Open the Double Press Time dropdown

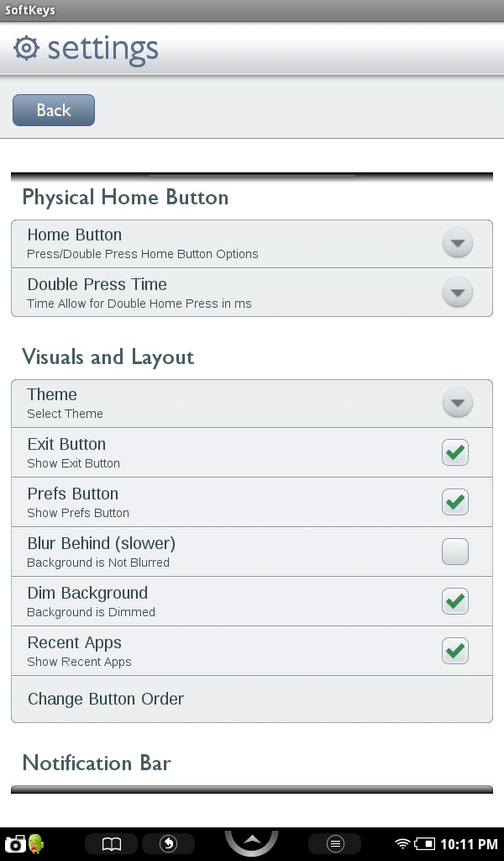[x=457, y=293]
